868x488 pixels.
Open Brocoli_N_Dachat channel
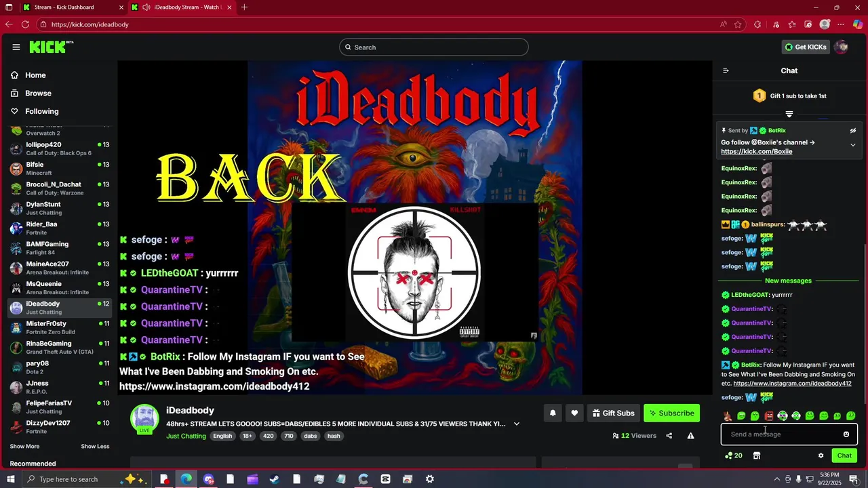click(x=60, y=188)
